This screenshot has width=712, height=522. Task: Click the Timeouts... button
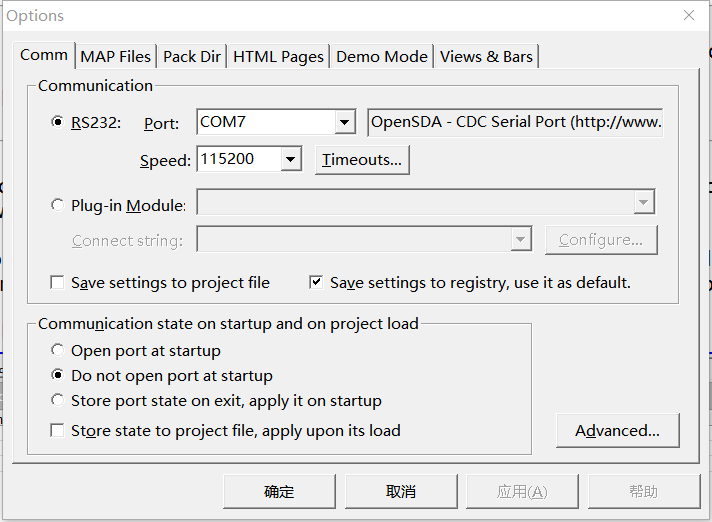pyautogui.click(x=362, y=159)
